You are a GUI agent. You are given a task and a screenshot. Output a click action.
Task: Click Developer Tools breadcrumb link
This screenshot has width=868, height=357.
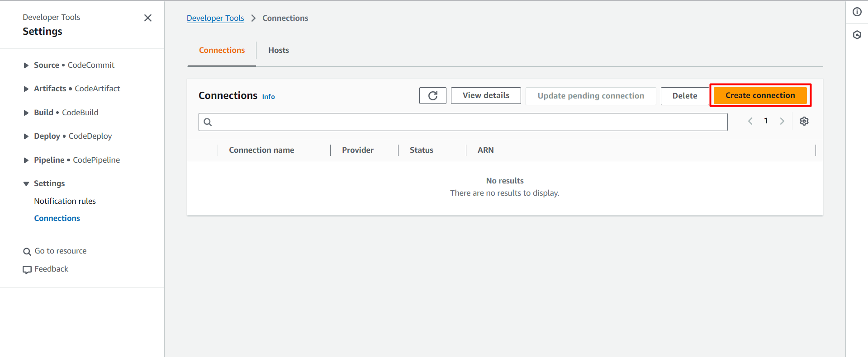click(215, 18)
